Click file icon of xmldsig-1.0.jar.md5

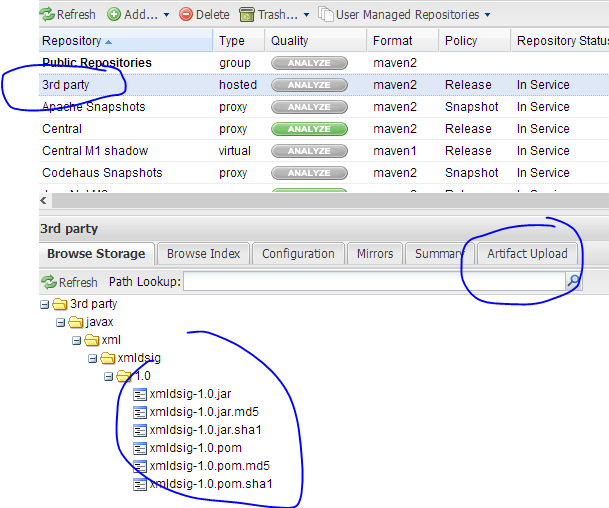coord(140,412)
